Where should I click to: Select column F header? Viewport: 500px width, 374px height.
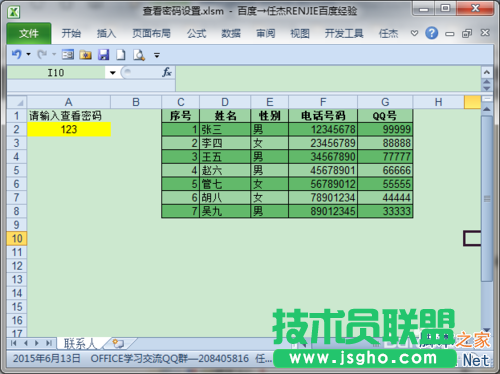(x=323, y=102)
